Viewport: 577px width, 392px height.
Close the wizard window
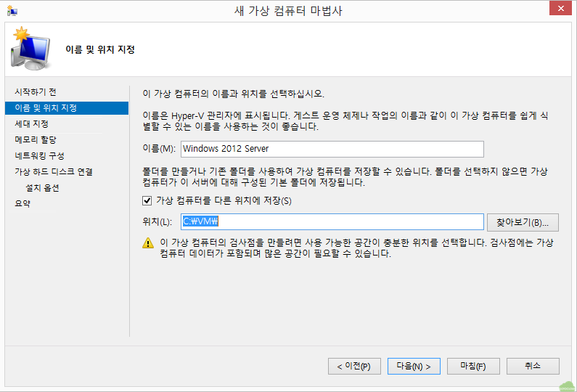click(x=560, y=8)
